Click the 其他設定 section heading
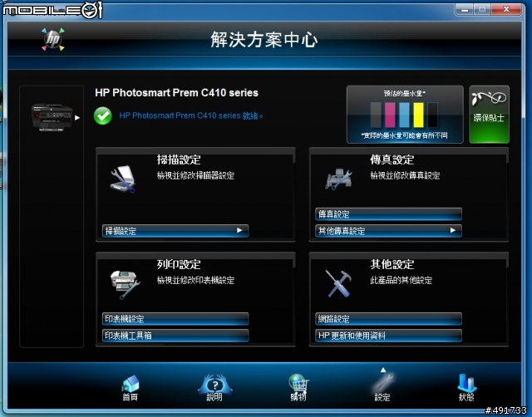Screen dimensions: 532x417 click(392, 264)
